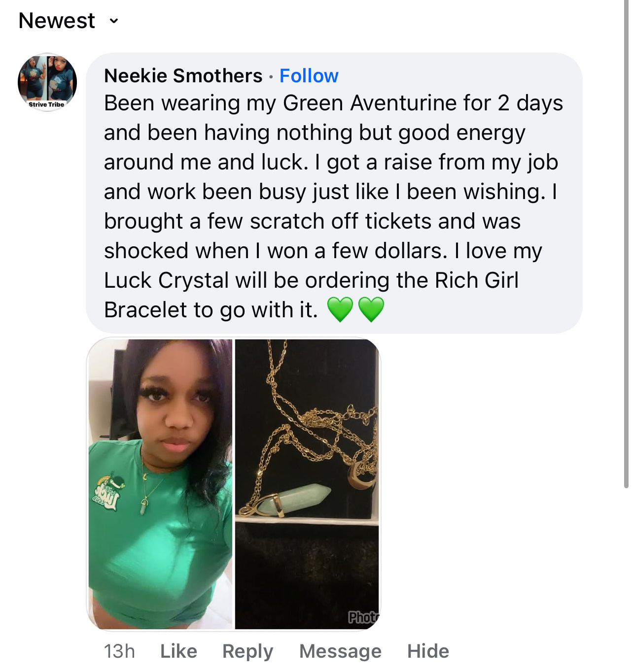Click the vertical scrollbar on right edge
The width and height of the screenshot is (633, 672).
pos(626,246)
